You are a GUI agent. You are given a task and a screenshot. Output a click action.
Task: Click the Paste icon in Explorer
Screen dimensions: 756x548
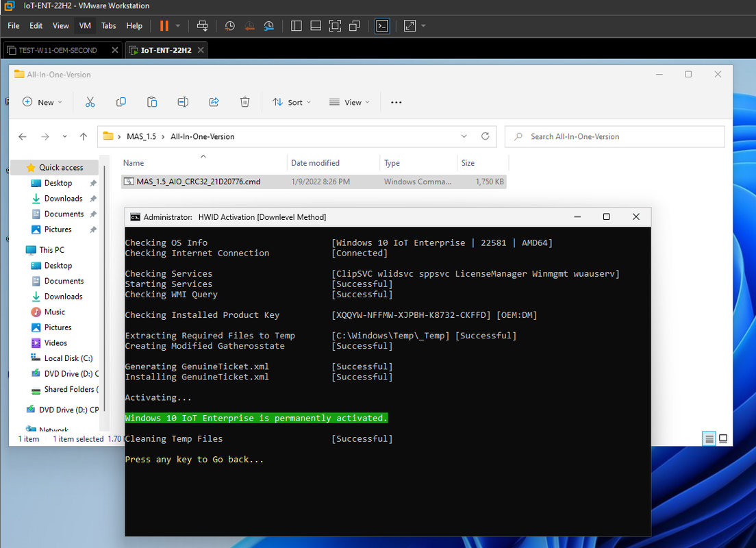(x=152, y=102)
